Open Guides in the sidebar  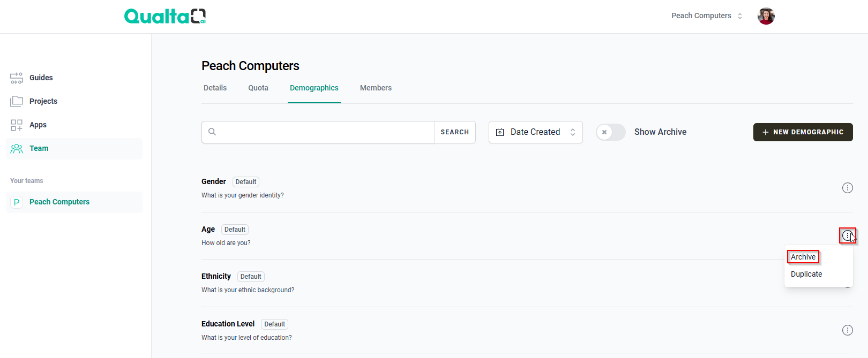(x=74, y=78)
